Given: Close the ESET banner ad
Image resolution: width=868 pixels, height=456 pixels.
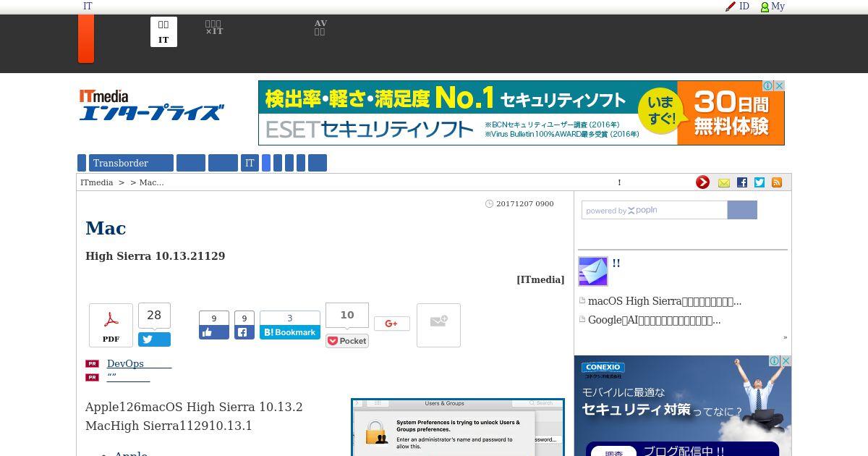Looking at the screenshot, I should click(x=779, y=85).
